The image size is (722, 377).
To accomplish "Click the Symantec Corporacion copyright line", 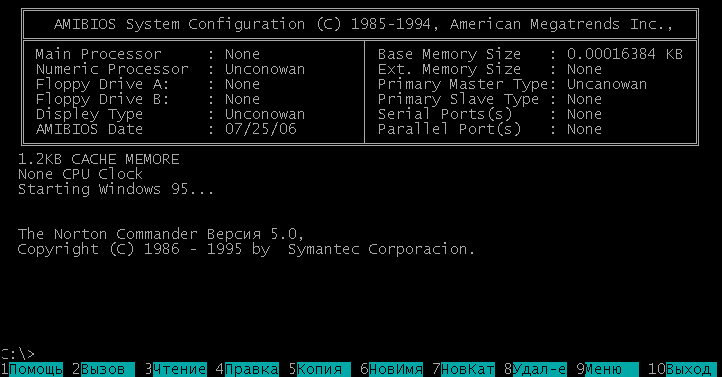I will tap(246, 249).
